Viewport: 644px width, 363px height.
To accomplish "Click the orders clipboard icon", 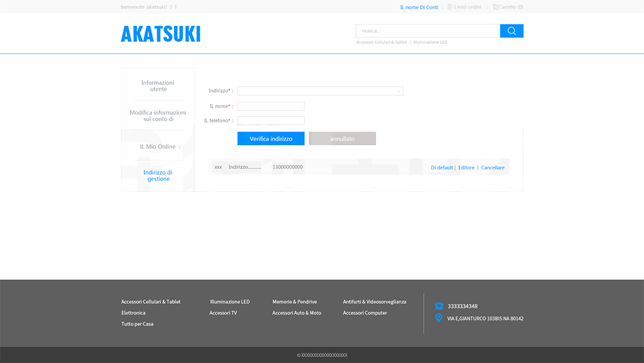I will coord(450,7).
